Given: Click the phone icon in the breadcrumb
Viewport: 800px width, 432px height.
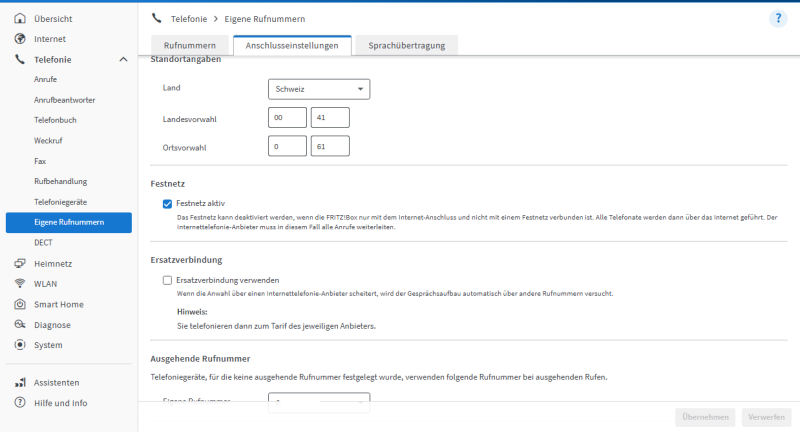Looking at the screenshot, I should 157,18.
